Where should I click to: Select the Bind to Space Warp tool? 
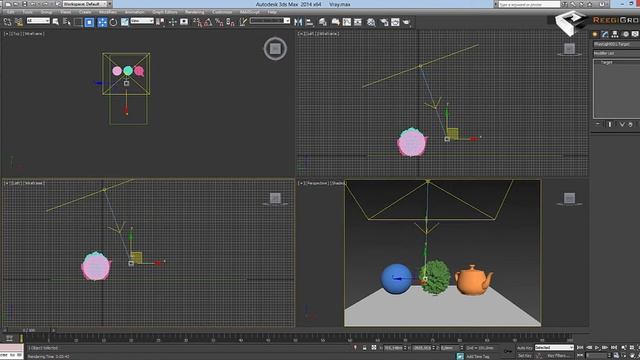click(19, 22)
